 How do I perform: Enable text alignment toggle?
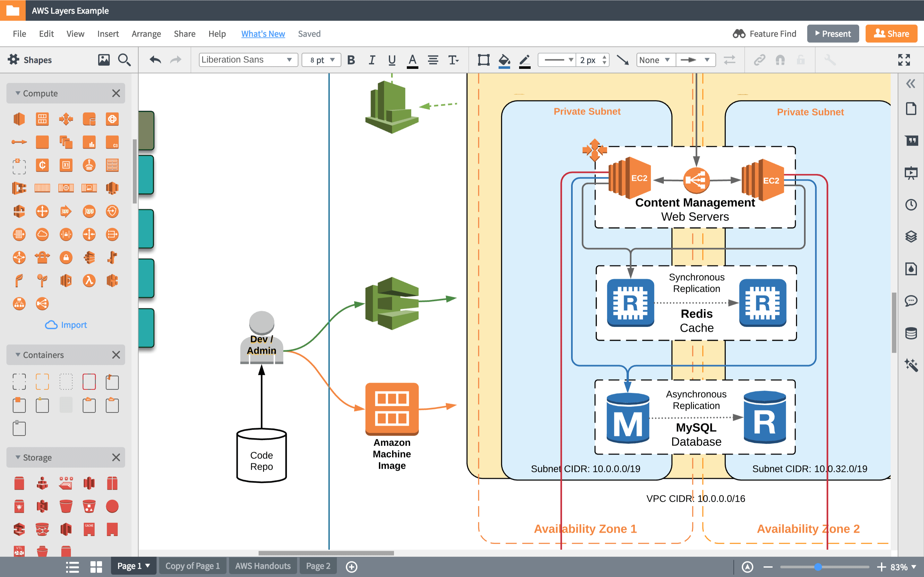tap(432, 59)
